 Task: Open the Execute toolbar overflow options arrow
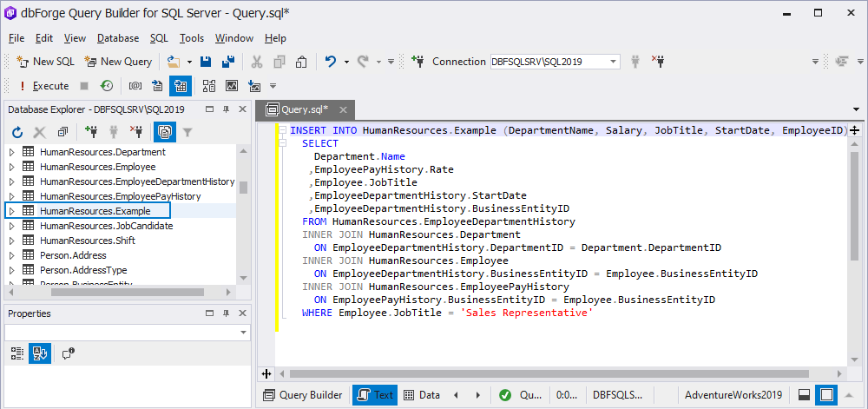click(273, 86)
